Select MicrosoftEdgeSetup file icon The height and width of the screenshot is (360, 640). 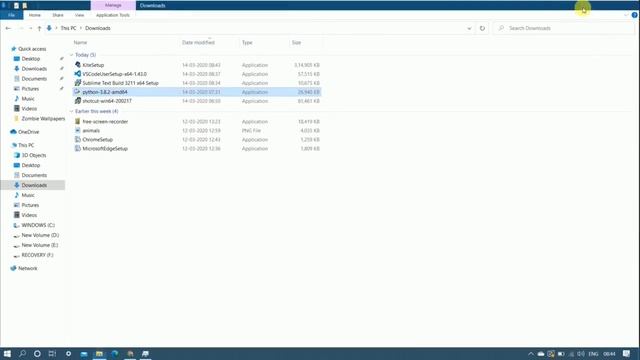coord(78,149)
